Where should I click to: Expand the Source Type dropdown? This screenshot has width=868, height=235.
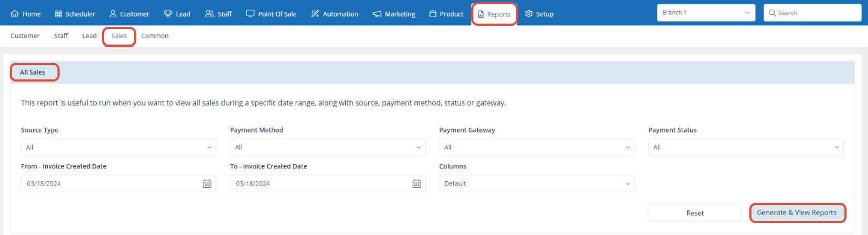pos(119,147)
